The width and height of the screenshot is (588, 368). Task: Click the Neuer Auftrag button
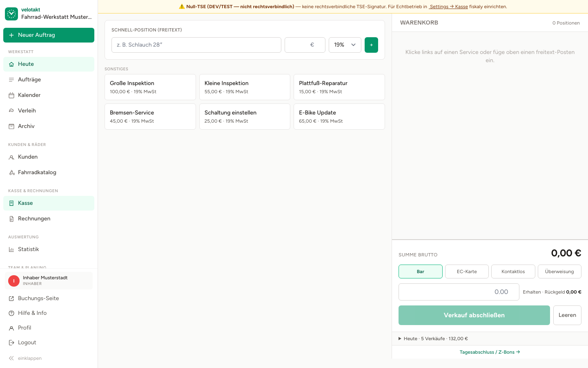pyautogui.click(x=49, y=35)
